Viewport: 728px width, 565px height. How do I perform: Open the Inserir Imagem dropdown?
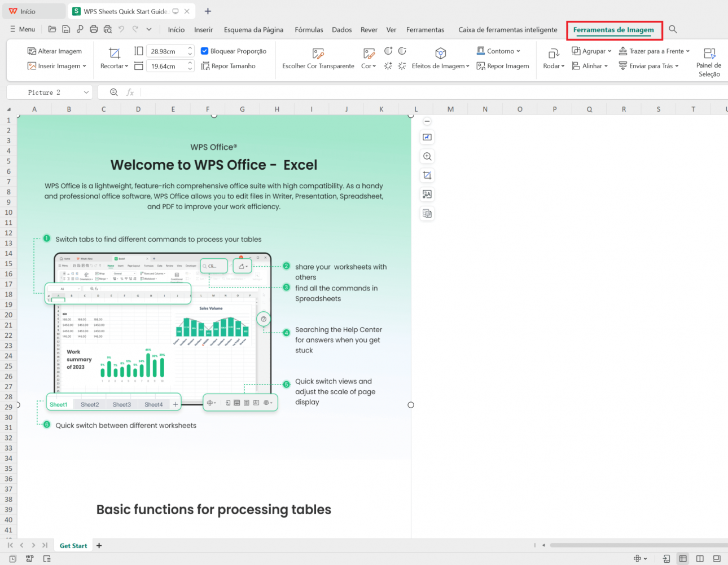pos(57,66)
